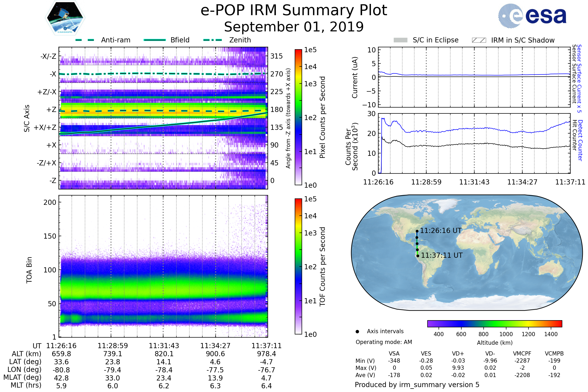Click the hatched IRM in S/C Shadow patch

click(479, 40)
